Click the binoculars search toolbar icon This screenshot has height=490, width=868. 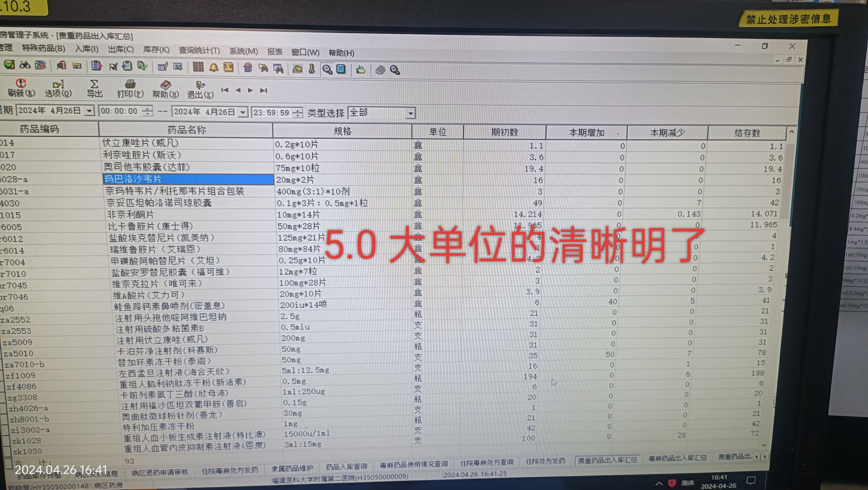coord(25,65)
